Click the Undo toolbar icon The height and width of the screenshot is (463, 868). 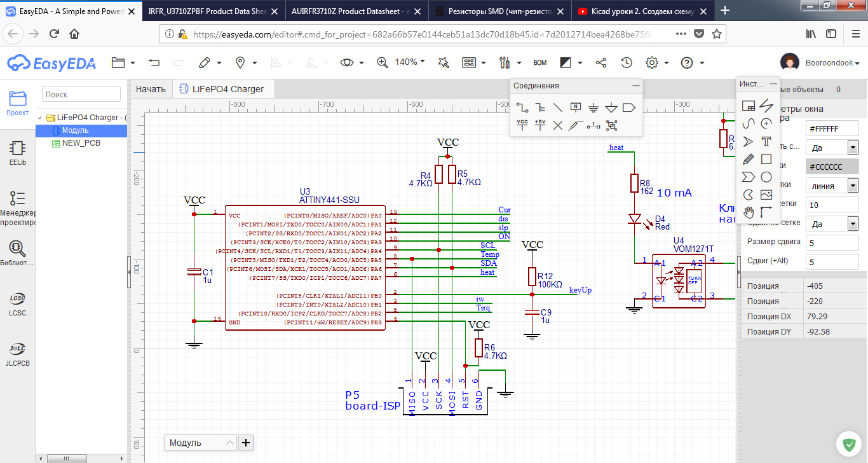[154, 62]
